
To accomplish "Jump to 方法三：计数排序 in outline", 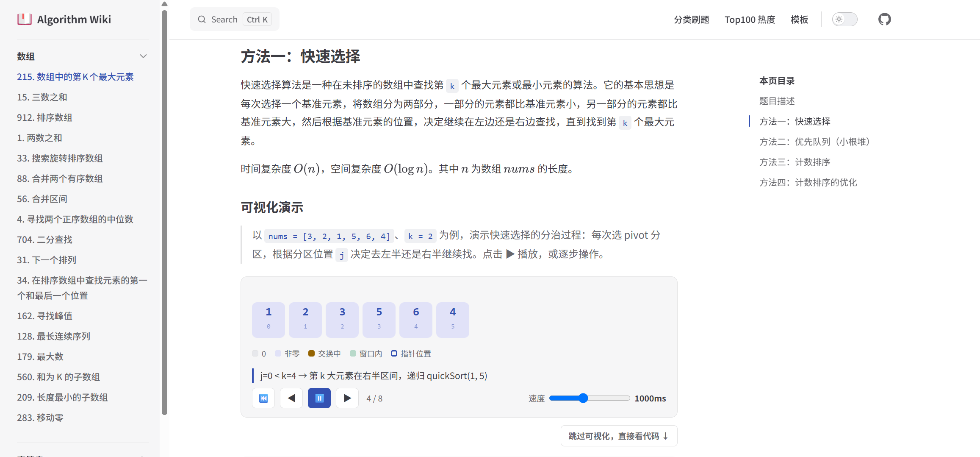I will pyautogui.click(x=795, y=162).
